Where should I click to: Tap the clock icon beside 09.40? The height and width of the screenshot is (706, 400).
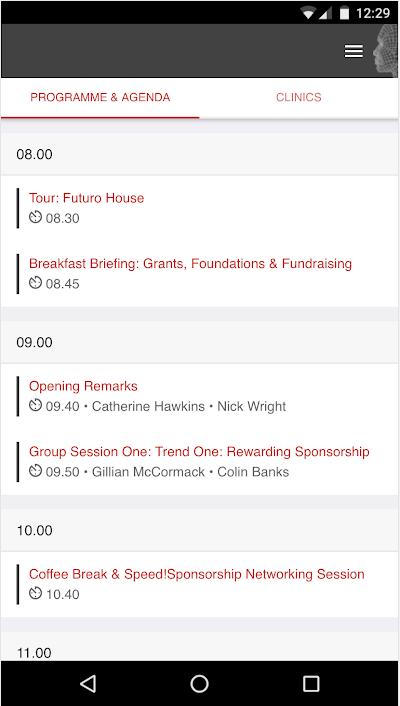pyautogui.click(x=36, y=406)
